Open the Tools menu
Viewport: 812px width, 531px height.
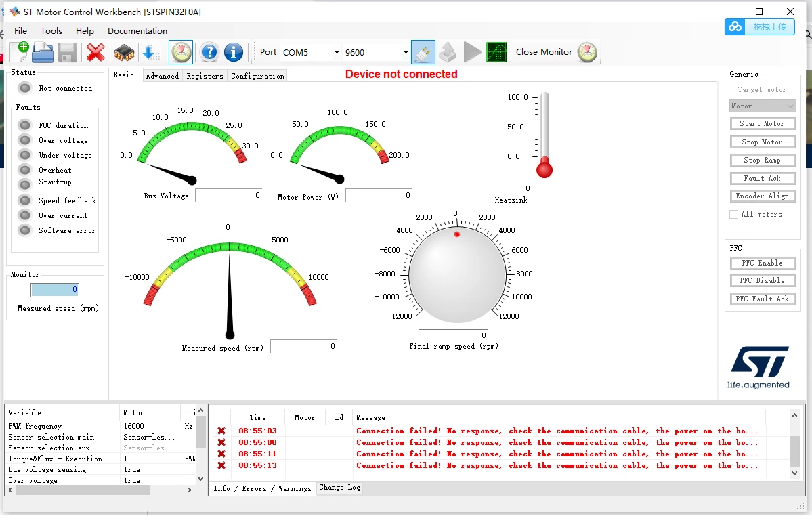pos(51,31)
